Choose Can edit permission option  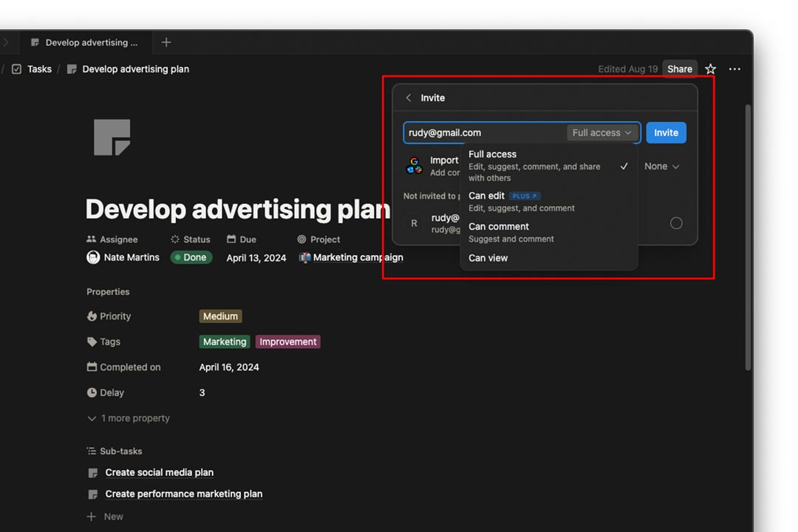(x=548, y=202)
